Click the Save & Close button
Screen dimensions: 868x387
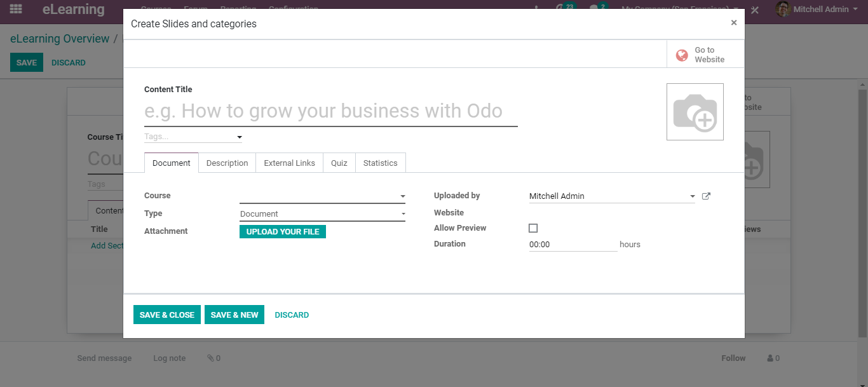[167, 315]
